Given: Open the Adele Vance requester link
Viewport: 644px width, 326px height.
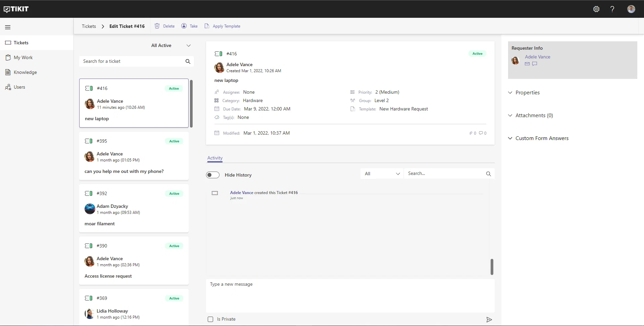Looking at the screenshot, I should point(537,57).
